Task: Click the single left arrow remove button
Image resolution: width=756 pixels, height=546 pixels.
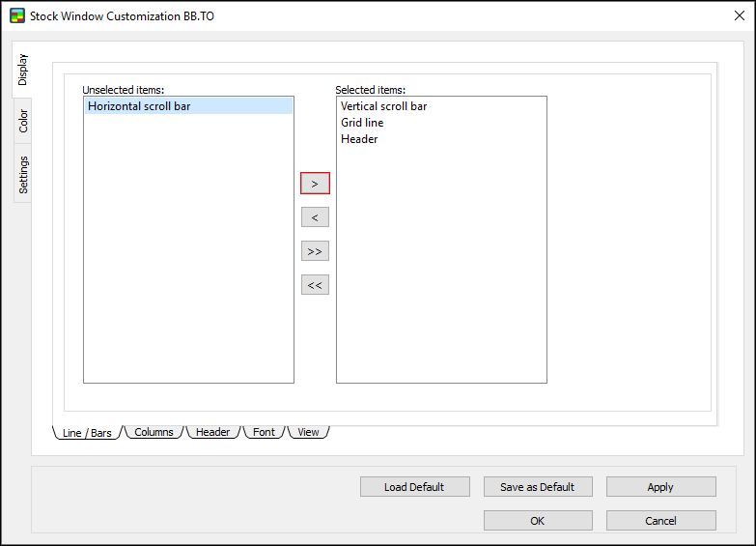Action: 315,217
